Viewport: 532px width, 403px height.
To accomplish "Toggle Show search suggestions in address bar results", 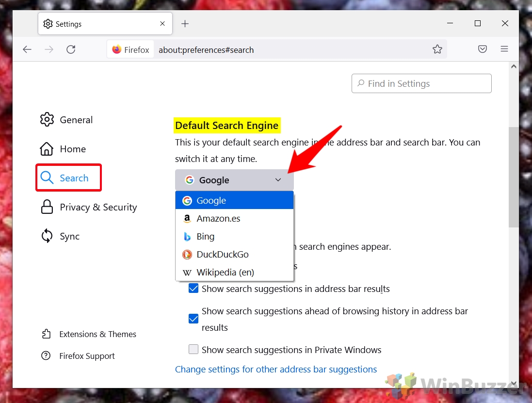I will click(193, 289).
